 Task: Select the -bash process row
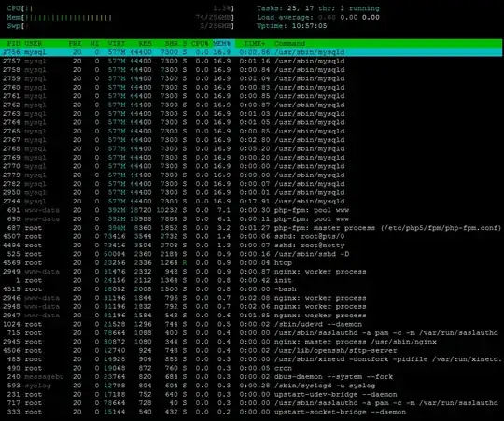[251, 289]
